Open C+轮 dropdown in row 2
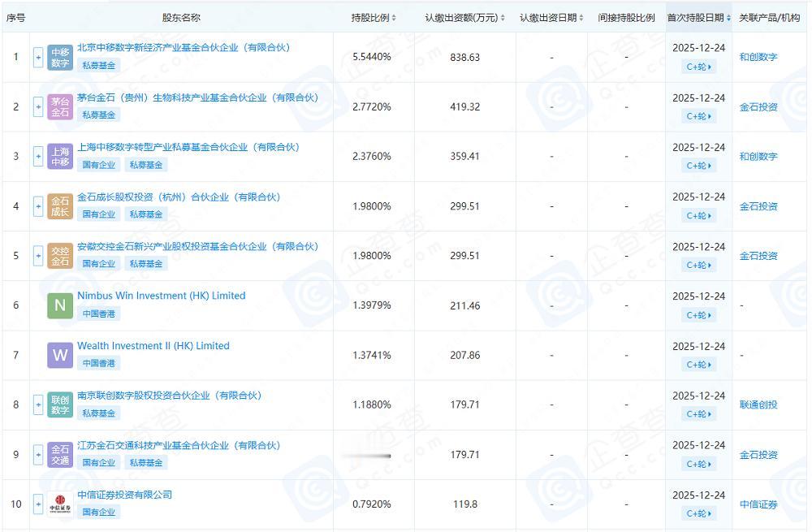This screenshot has width=812, height=532. [699, 116]
